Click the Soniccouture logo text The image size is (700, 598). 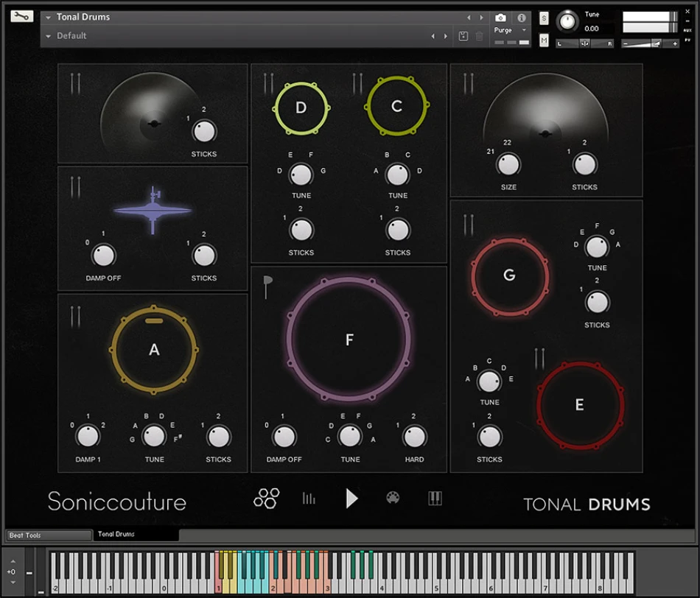click(116, 502)
